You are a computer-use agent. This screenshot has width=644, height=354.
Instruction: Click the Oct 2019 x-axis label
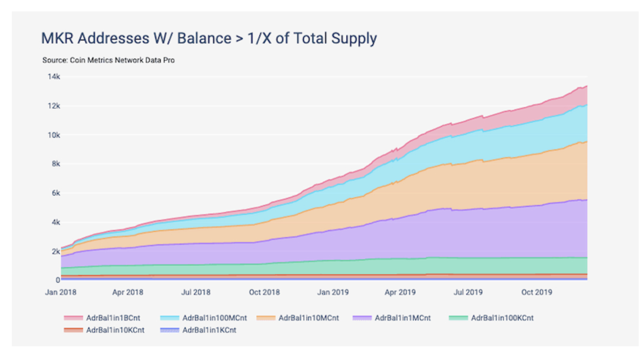pyautogui.click(x=537, y=293)
